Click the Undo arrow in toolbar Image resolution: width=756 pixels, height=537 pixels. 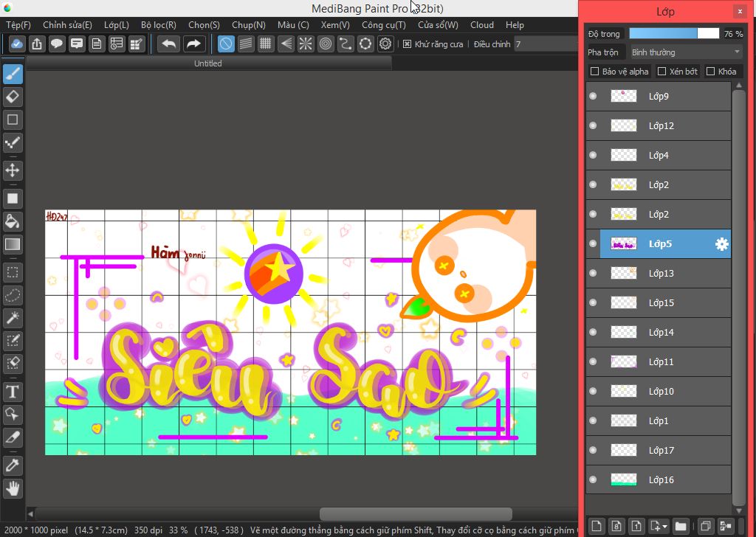pyautogui.click(x=168, y=44)
